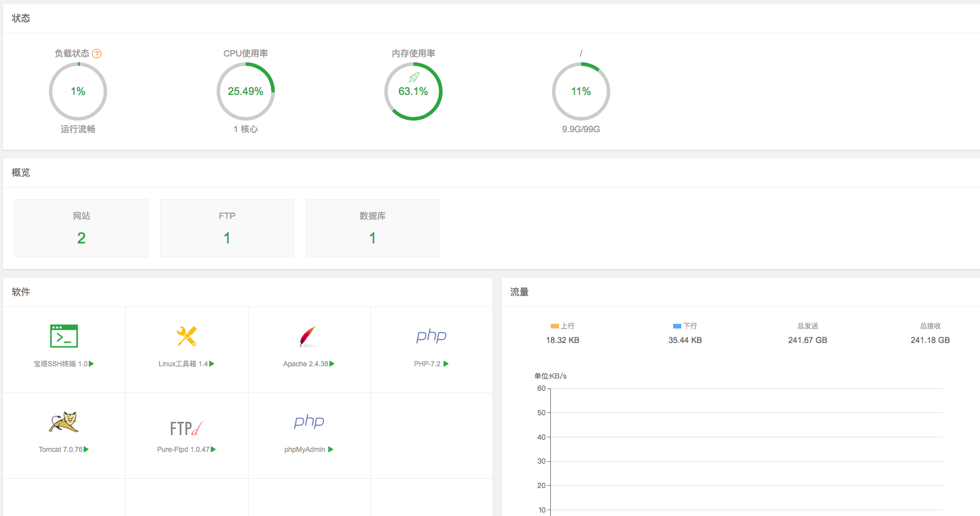Open the PHP-7.2 php logo icon
Screen dimensions: 980x516
(431, 336)
